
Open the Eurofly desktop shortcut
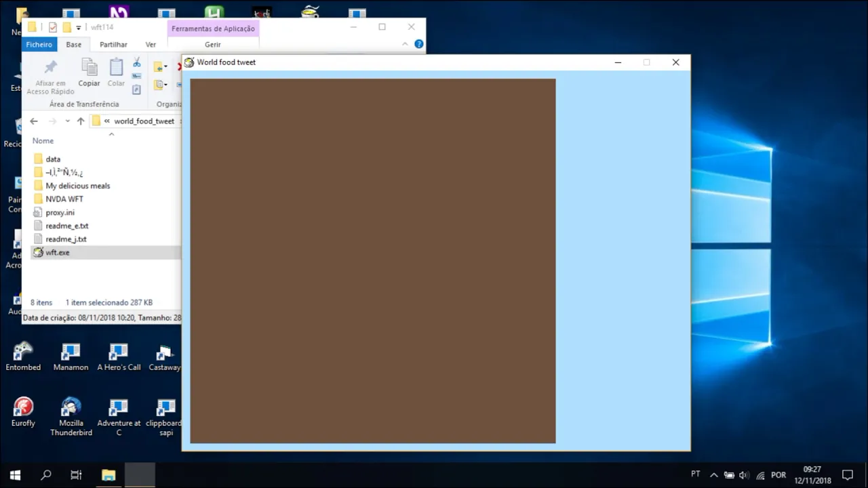coord(23,412)
